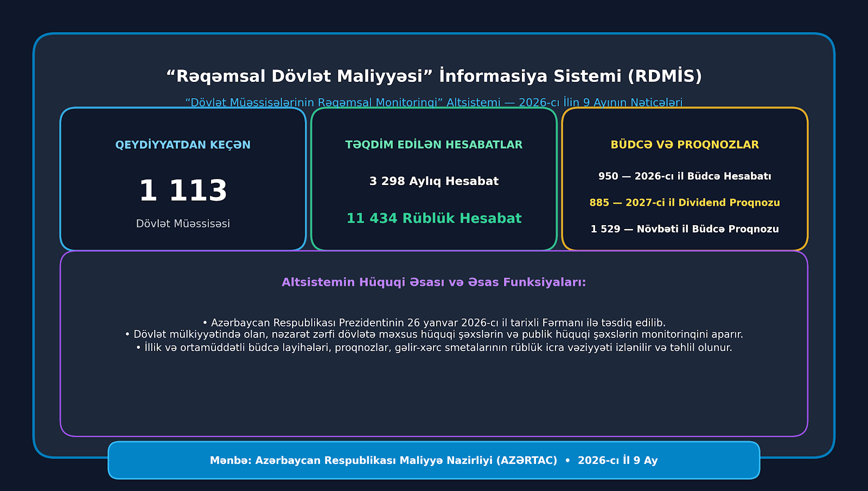The width and height of the screenshot is (868, 491).
Task: Click the bullet about monitoring of hüquqi şəxslər
Action: click(x=434, y=335)
